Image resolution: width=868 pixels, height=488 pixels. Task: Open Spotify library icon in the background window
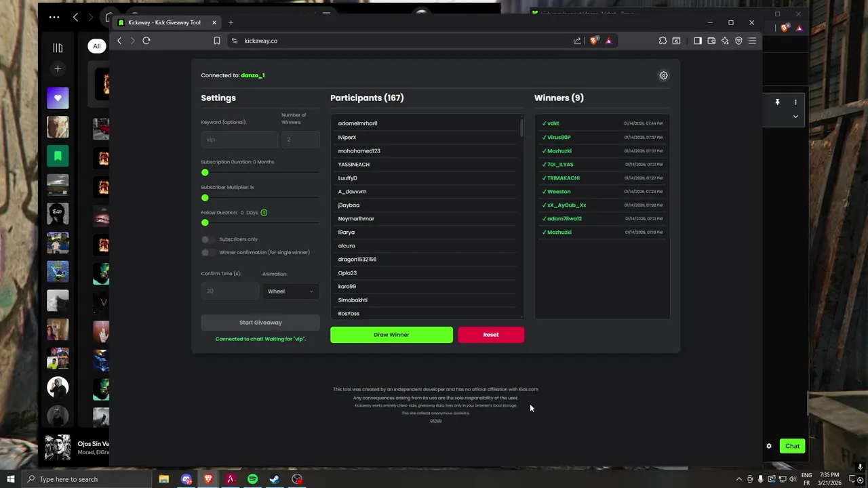point(58,47)
